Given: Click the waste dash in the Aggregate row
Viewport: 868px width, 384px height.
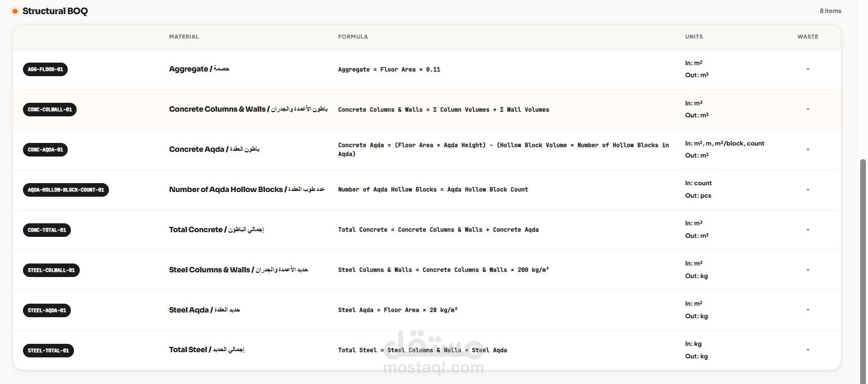Looking at the screenshot, I should point(808,69).
